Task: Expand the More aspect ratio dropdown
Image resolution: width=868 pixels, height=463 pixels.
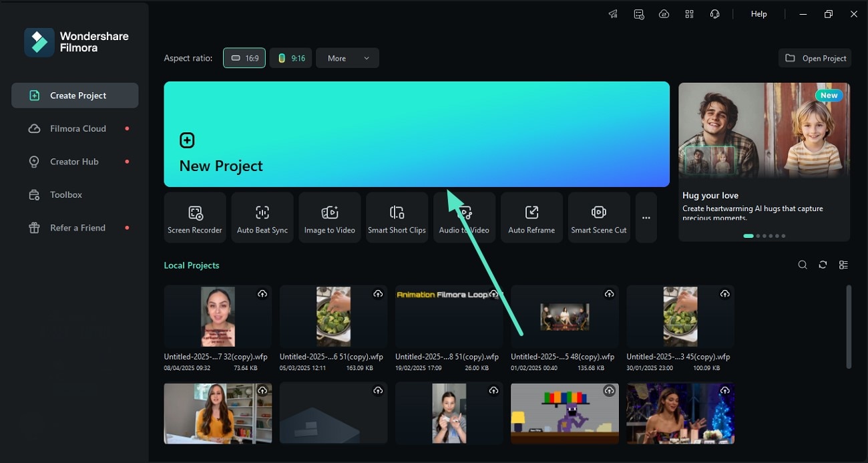Action: [x=347, y=58]
